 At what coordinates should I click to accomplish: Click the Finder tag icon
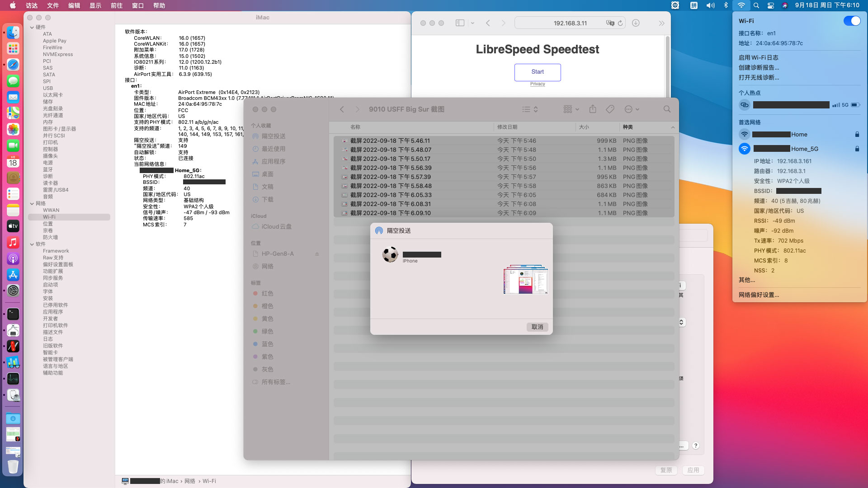click(x=610, y=109)
